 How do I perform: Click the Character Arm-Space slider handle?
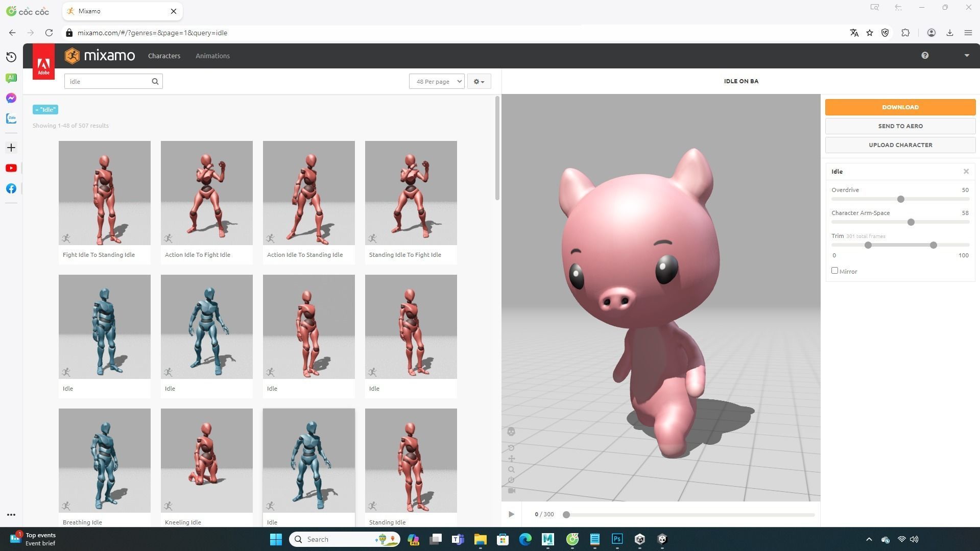911,222
